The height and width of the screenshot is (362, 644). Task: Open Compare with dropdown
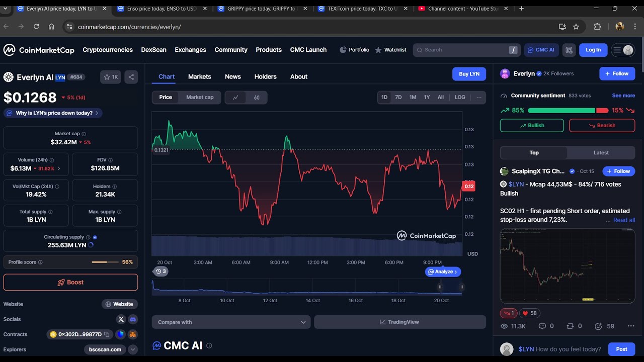(232, 322)
